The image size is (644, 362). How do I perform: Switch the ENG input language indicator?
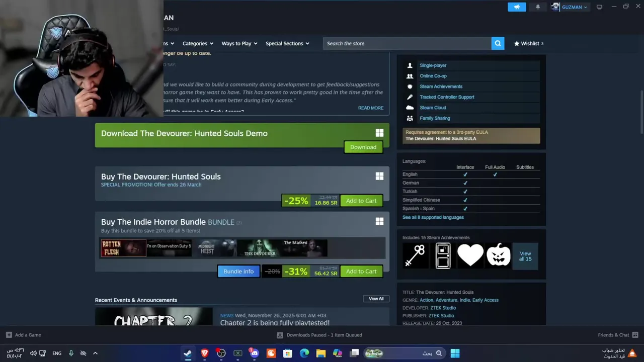tap(57, 353)
